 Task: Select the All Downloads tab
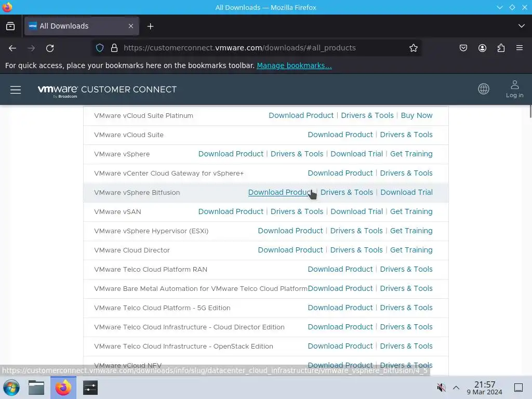pyautogui.click(x=82, y=26)
